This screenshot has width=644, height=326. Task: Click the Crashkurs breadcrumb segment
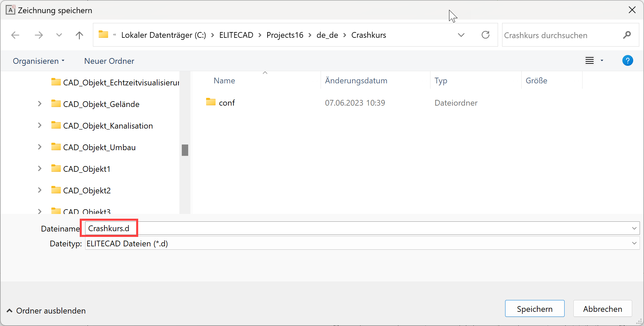[x=369, y=35]
